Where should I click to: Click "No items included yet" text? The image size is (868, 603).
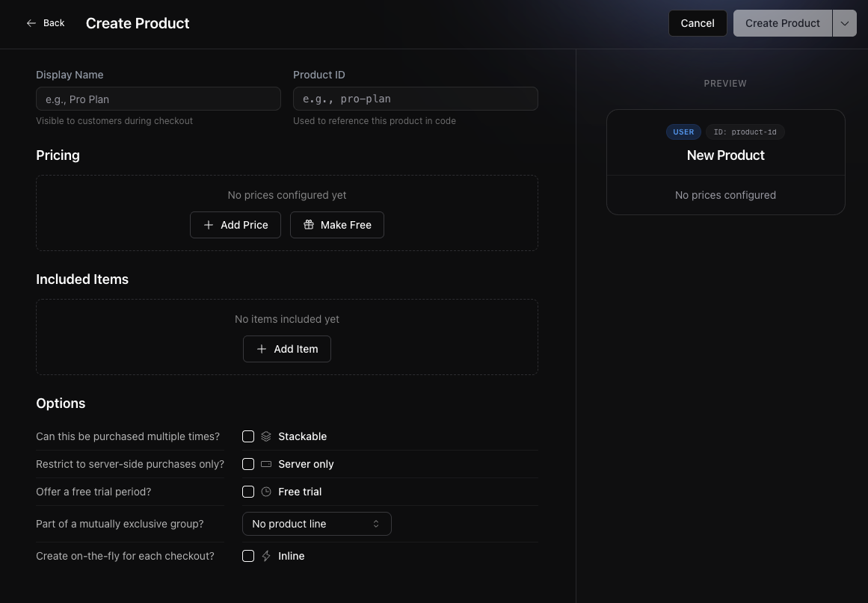tap(287, 319)
